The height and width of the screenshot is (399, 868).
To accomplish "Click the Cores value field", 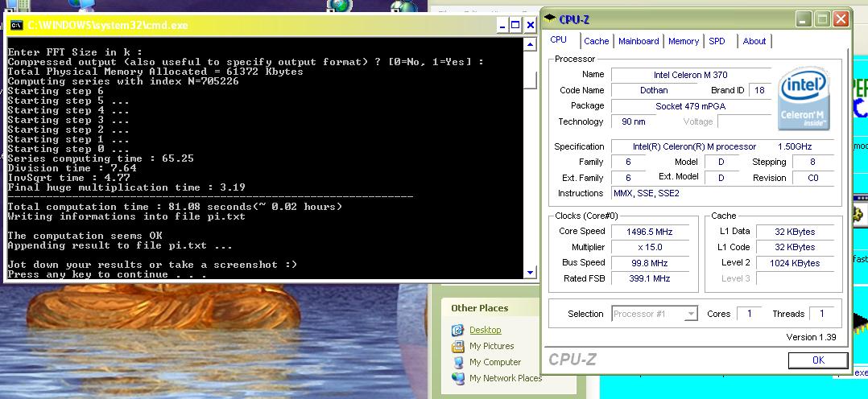I will [x=749, y=314].
